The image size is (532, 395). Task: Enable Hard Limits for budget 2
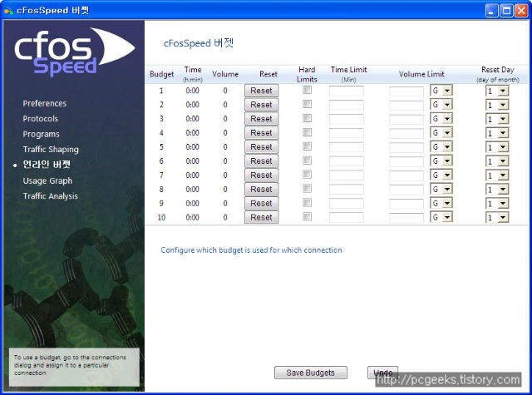point(307,104)
